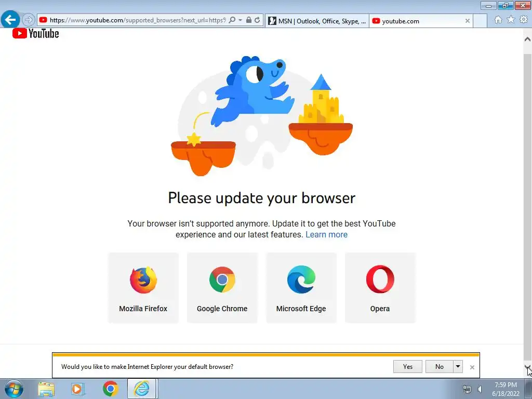Go back with the browser back arrow
This screenshot has height=399, width=532.
point(10,19)
